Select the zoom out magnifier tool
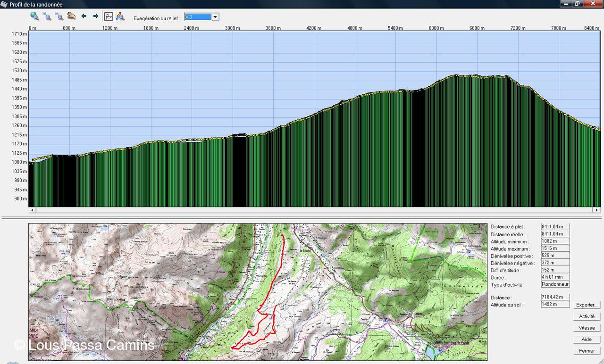Viewport: 604px width, 364px height. [x=59, y=16]
